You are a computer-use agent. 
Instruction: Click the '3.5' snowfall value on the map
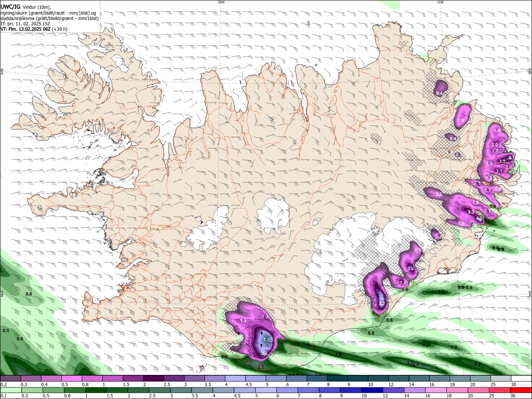(411, 268)
